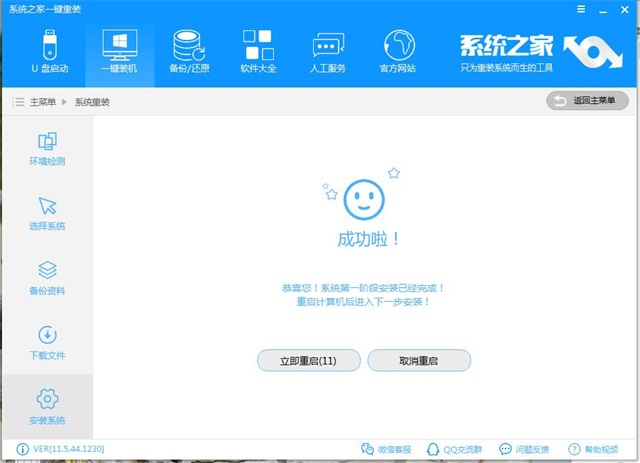
Task: Click 立即重启 restart now button
Action: point(308,360)
